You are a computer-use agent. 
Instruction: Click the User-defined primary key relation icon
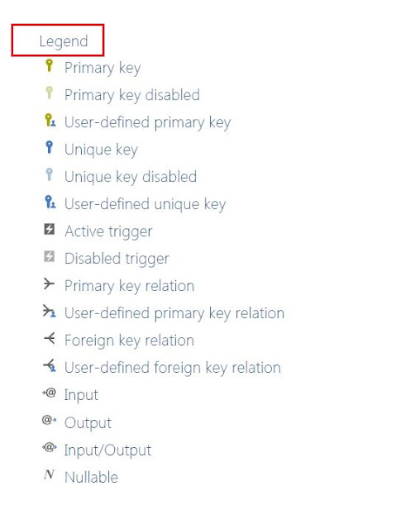pos(50,311)
